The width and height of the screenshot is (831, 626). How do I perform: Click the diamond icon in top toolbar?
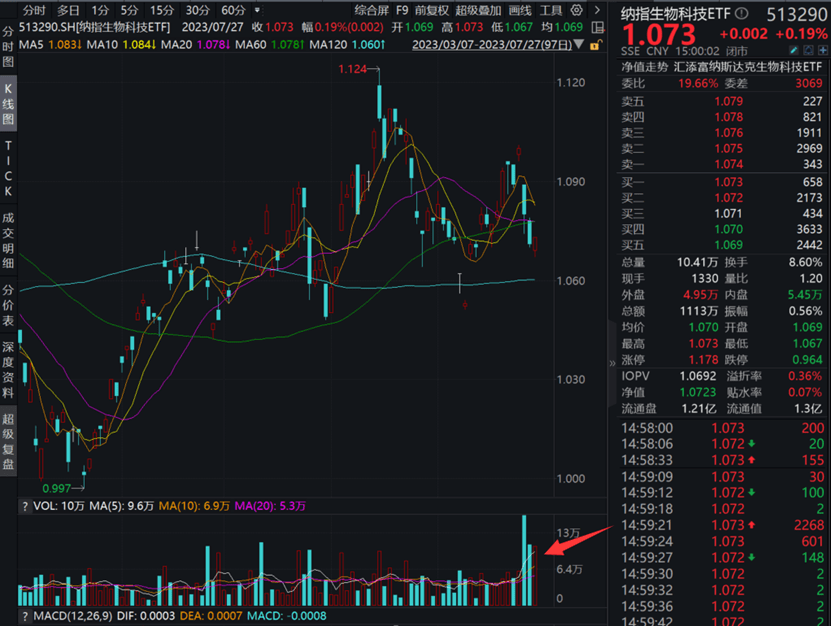pyautogui.click(x=576, y=9)
